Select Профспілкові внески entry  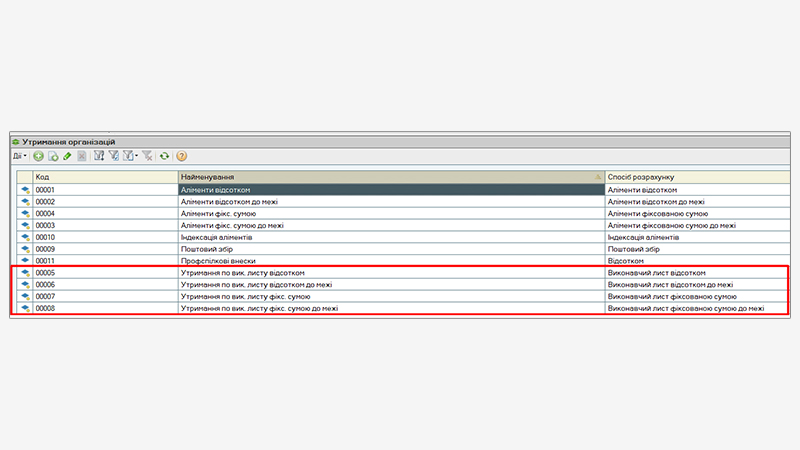(390, 260)
